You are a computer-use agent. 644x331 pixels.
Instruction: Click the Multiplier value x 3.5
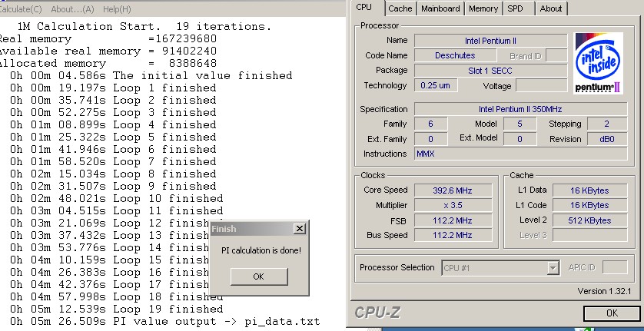pyautogui.click(x=453, y=205)
